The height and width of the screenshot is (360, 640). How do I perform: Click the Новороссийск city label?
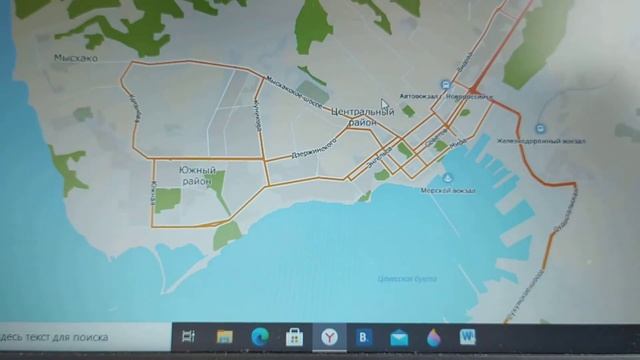tap(469, 97)
